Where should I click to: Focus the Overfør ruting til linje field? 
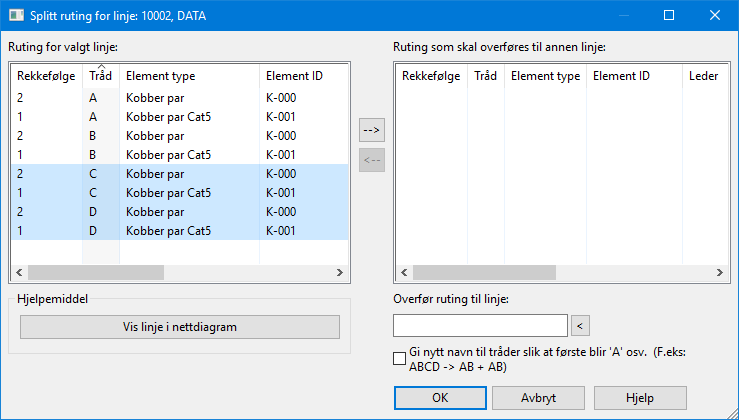[x=480, y=326]
